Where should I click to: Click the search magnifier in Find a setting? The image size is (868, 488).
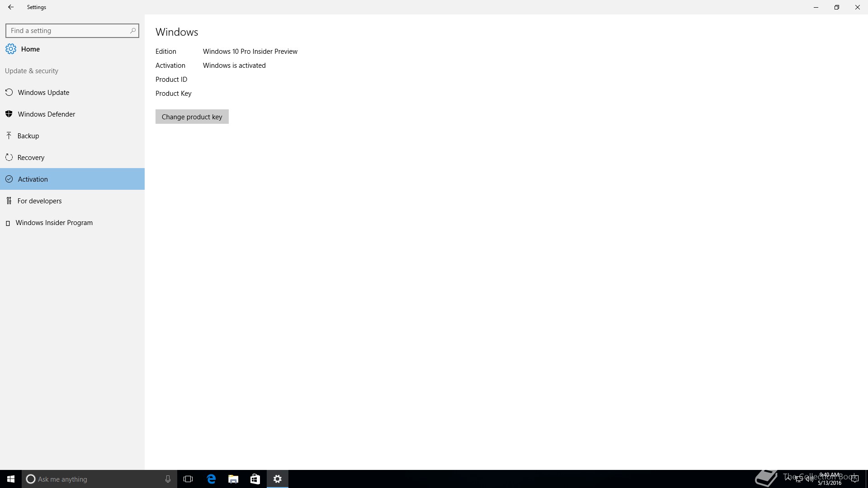pos(132,31)
